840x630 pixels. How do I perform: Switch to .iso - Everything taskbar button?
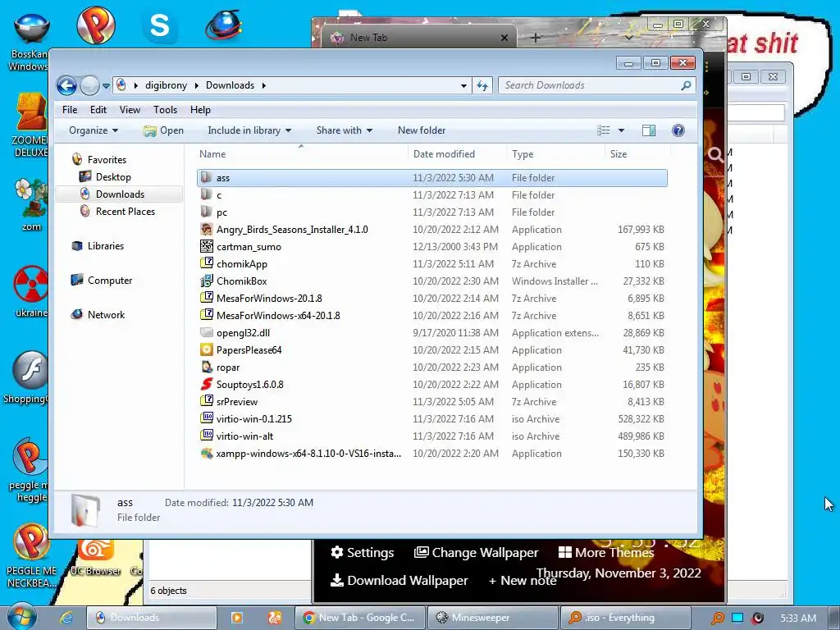(624, 618)
